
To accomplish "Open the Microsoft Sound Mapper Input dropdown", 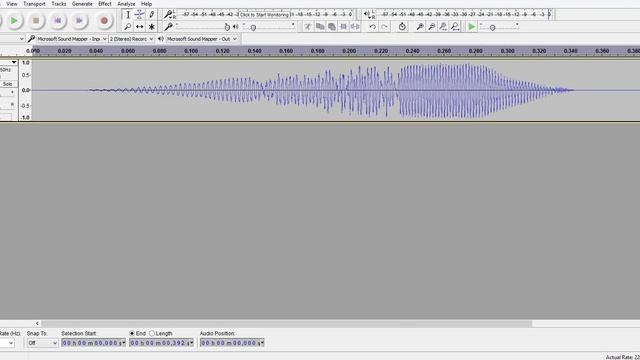I will coord(72,39).
